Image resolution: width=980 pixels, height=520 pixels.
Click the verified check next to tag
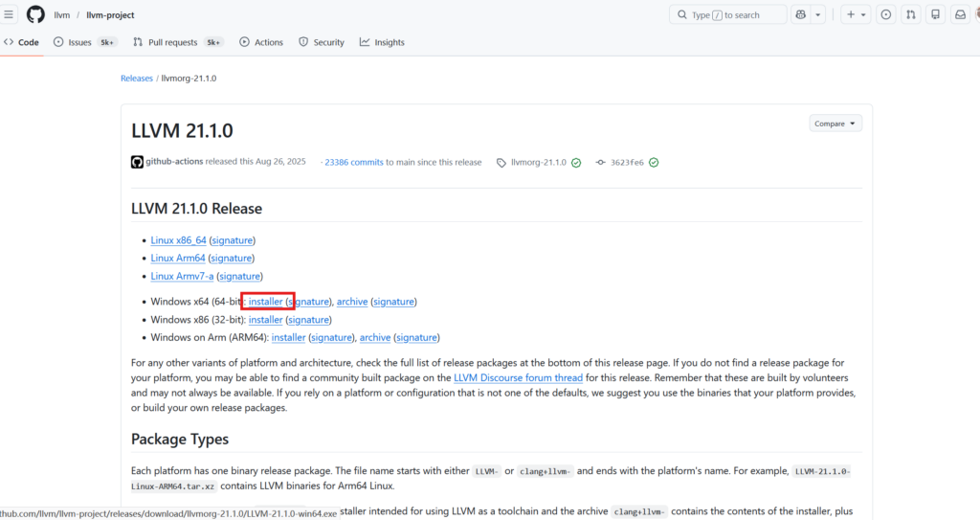tap(576, 163)
